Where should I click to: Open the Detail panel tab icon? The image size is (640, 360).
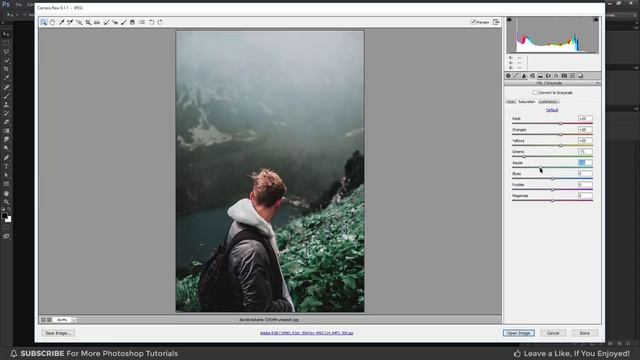click(524, 76)
